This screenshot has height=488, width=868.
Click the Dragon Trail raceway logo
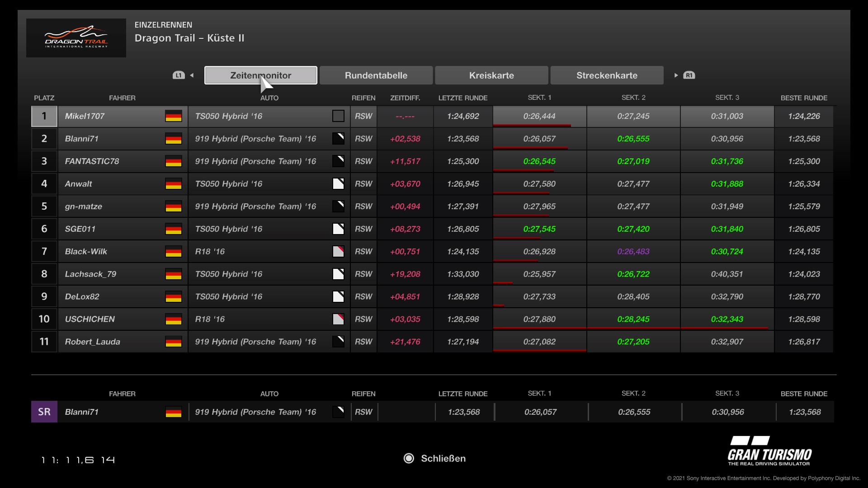[76, 38]
